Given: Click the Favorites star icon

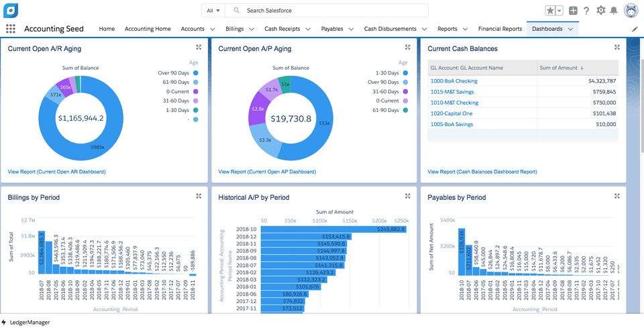Looking at the screenshot, I should 550,11.
